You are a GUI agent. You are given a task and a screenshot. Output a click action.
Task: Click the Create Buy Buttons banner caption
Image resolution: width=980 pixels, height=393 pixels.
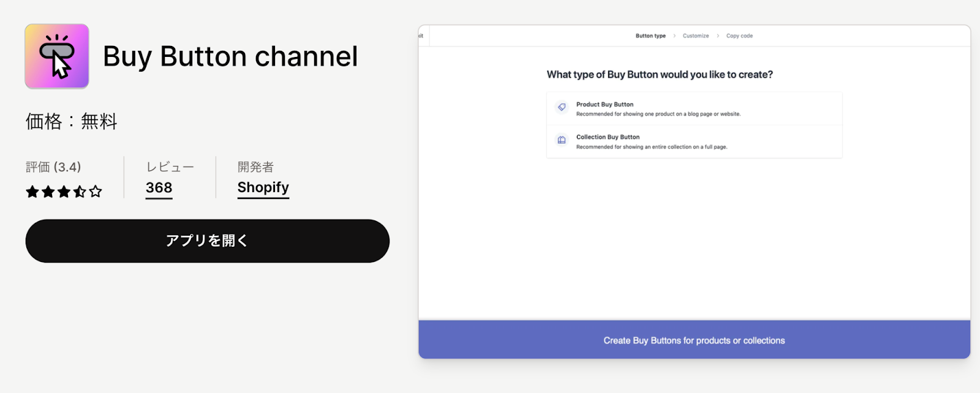click(x=694, y=340)
